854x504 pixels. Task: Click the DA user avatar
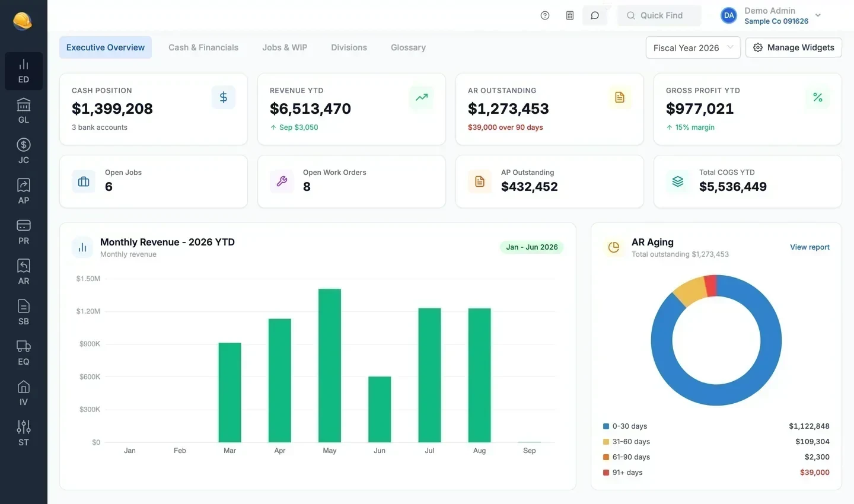(729, 15)
